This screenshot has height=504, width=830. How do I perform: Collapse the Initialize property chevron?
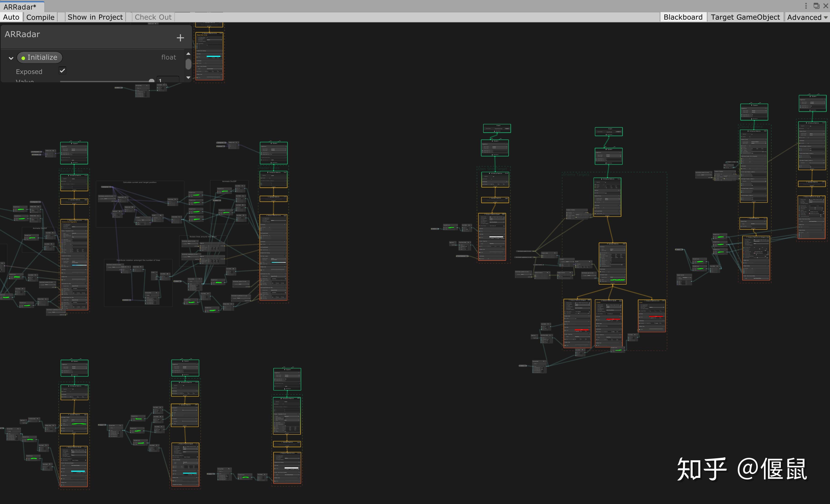pos(11,58)
